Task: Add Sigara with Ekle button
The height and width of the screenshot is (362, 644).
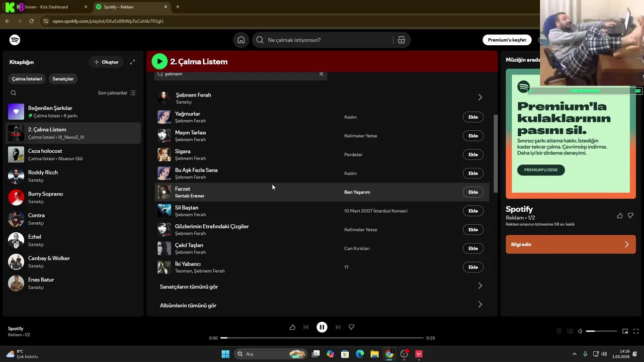Action: pos(473,154)
